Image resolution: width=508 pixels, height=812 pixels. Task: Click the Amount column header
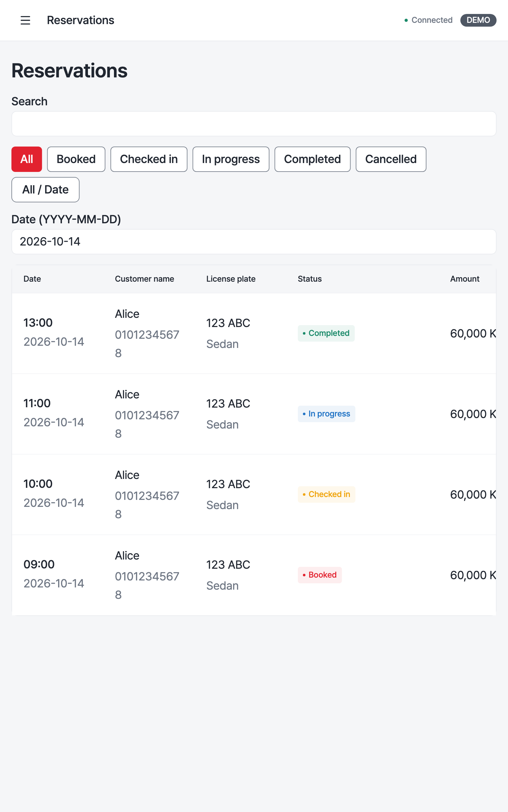465,279
